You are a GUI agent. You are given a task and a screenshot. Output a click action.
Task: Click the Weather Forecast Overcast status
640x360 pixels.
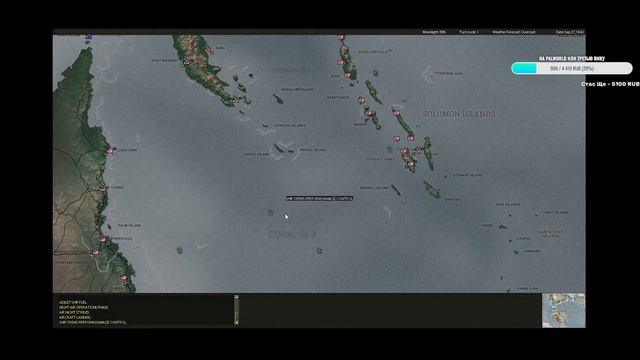coord(513,32)
